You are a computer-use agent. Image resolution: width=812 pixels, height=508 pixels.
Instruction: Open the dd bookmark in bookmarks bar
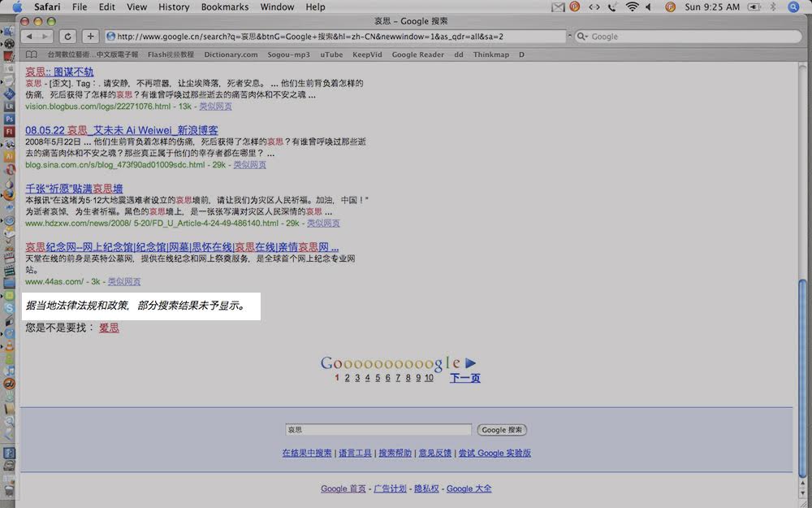459,54
